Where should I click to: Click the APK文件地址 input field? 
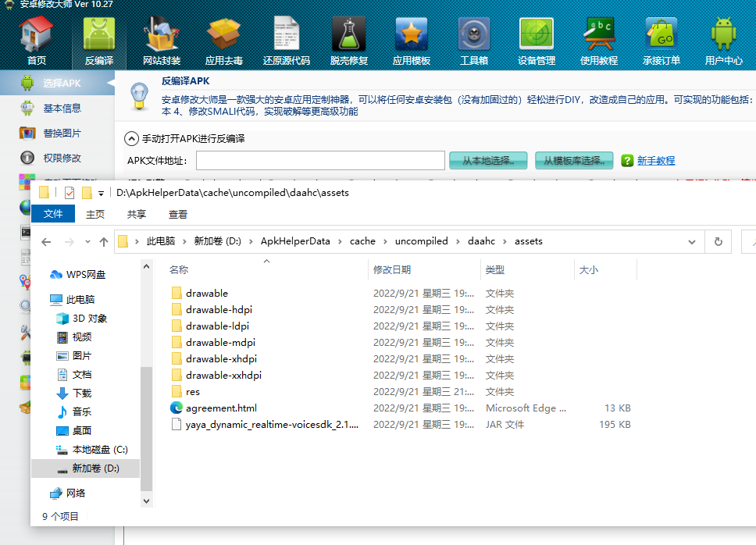click(320, 161)
